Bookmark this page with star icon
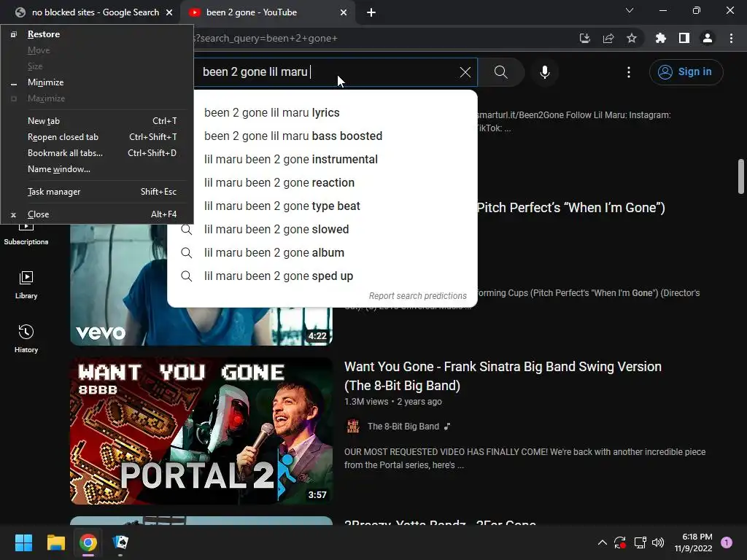The image size is (747, 560). [x=632, y=38]
